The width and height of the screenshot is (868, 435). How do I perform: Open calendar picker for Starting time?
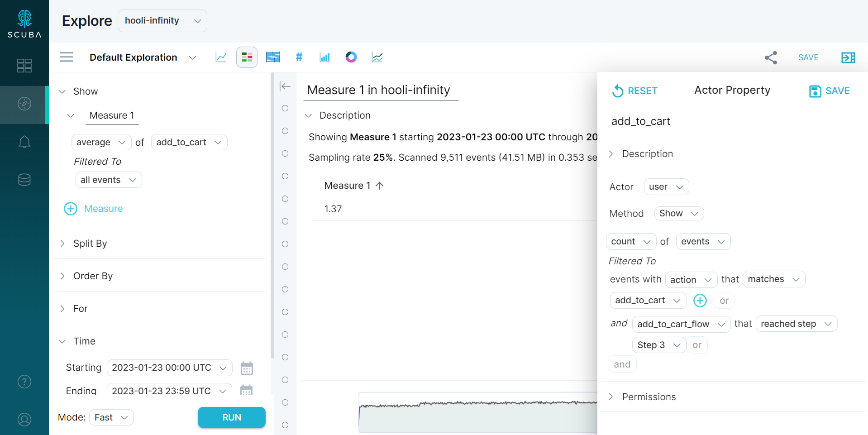click(x=247, y=368)
